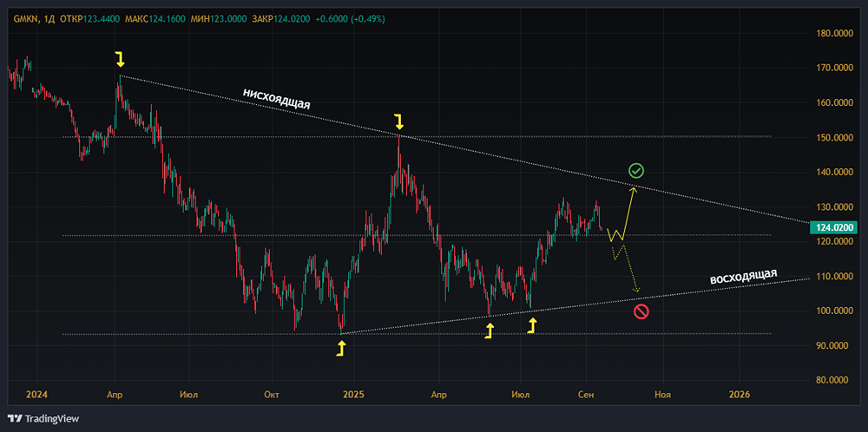868x432 pixels.
Task: Click the first Апр time axis label
Action: pyautogui.click(x=115, y=395)
